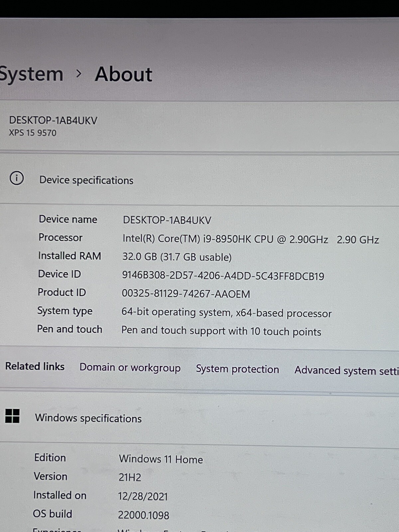Click the Installed on label
The width and height of the screenshot is (399, 532).
(60, 495)
